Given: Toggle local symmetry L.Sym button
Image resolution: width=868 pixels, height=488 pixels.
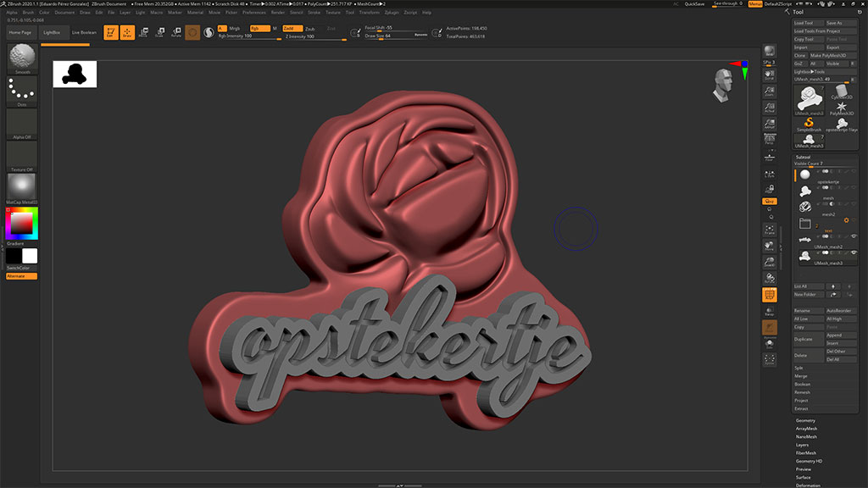Looking at the screenshot, I should [x=770, y=175].
